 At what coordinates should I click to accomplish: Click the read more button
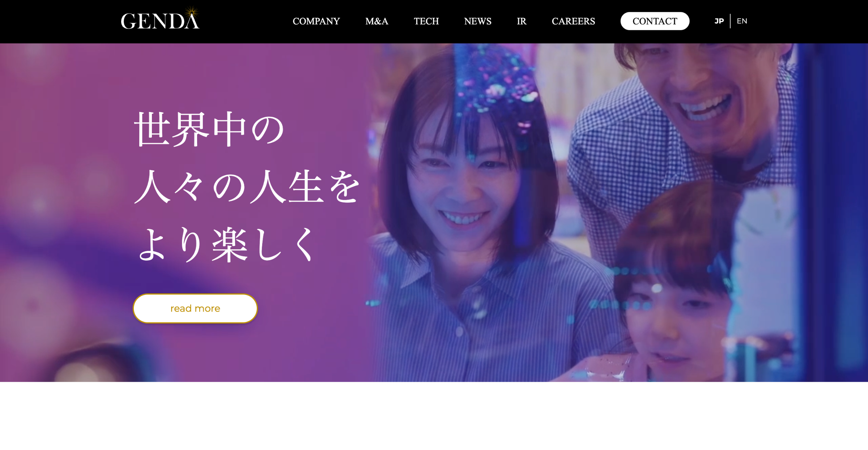coord(195,308)
